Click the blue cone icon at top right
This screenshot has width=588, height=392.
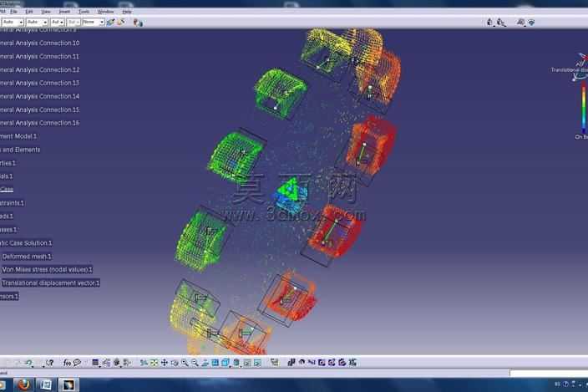click(x=531, y=23)
